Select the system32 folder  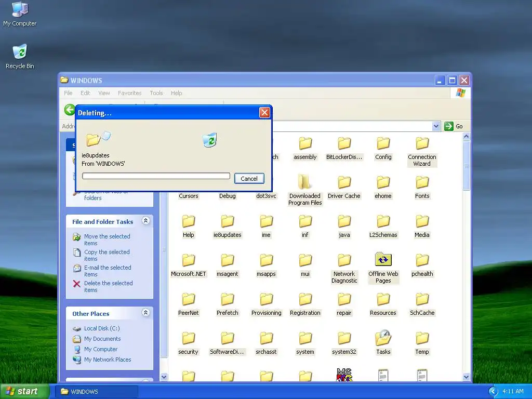point(344,343)
